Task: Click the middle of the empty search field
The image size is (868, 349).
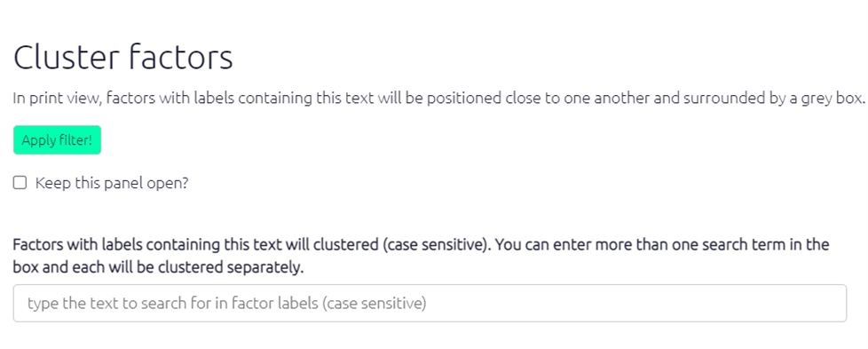Action: [430, 304]
